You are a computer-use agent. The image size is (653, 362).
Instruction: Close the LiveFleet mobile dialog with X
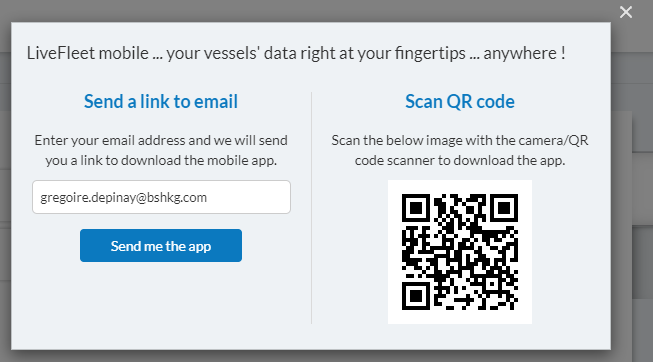click(x=626, y=12)
